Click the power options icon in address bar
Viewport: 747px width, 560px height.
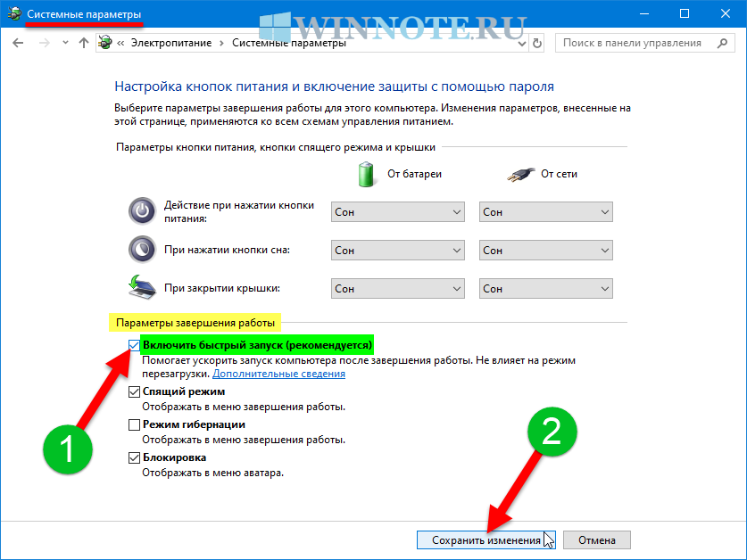(105, 43)
